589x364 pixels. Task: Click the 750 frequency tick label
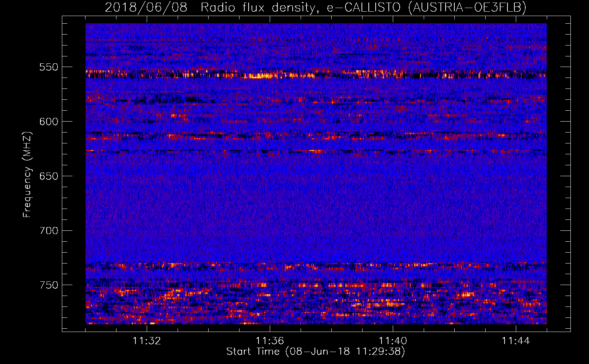[49, 285]
